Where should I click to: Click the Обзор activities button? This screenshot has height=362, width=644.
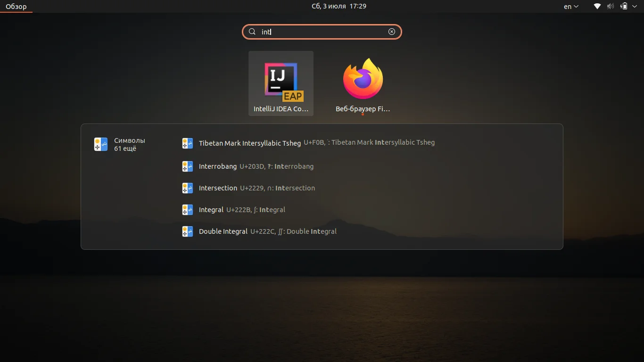coord(16,7)
